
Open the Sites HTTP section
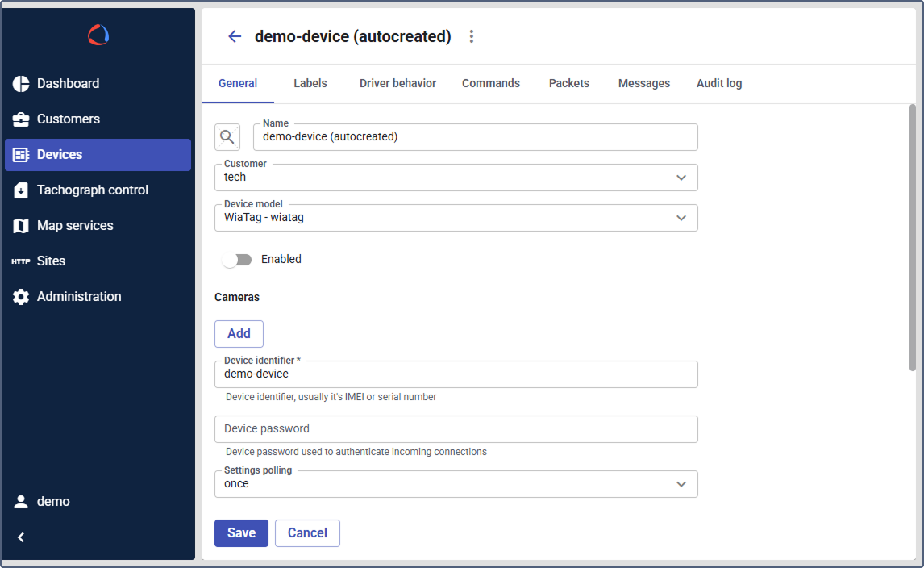tap(51, 261)
